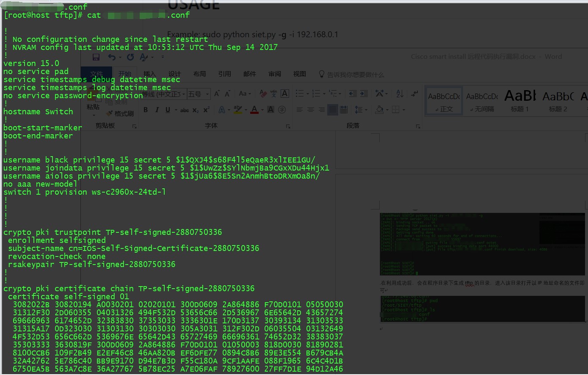Click the Format Painter (格式刷) button
Image resolution: width=588 pixels, height=375 pixels.
point(119,113)
